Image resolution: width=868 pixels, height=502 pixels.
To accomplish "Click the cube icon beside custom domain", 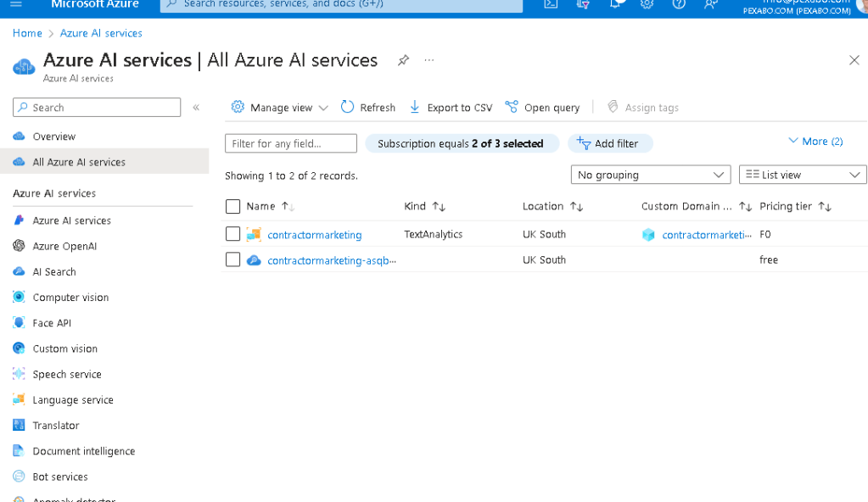I will [x=648, y=235].
